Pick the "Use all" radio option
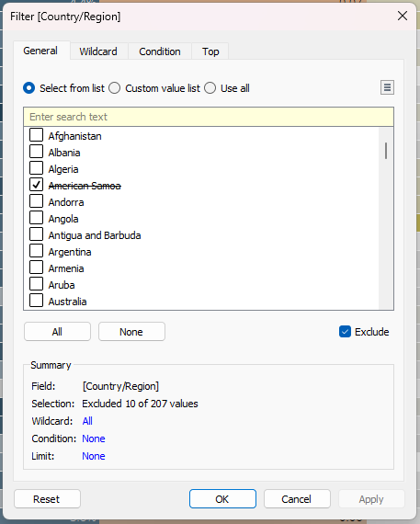This screenshot has height=524, width=420. pos(210,88)
